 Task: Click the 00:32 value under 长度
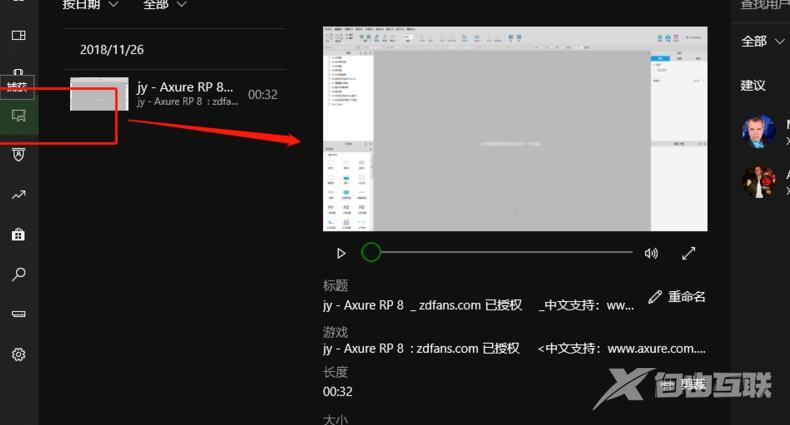(338, 391)
